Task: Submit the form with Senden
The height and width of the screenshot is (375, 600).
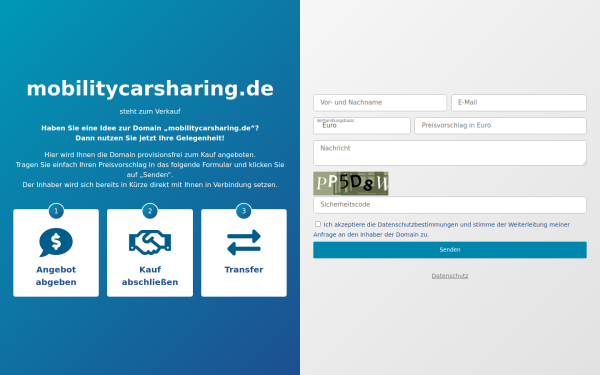Action: (450, 250)
